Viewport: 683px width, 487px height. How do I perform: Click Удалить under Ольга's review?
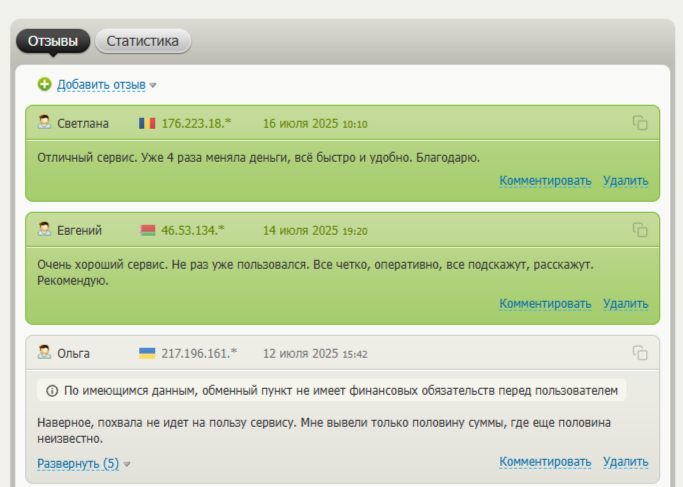pyautogui.click(x=626, y=462)
